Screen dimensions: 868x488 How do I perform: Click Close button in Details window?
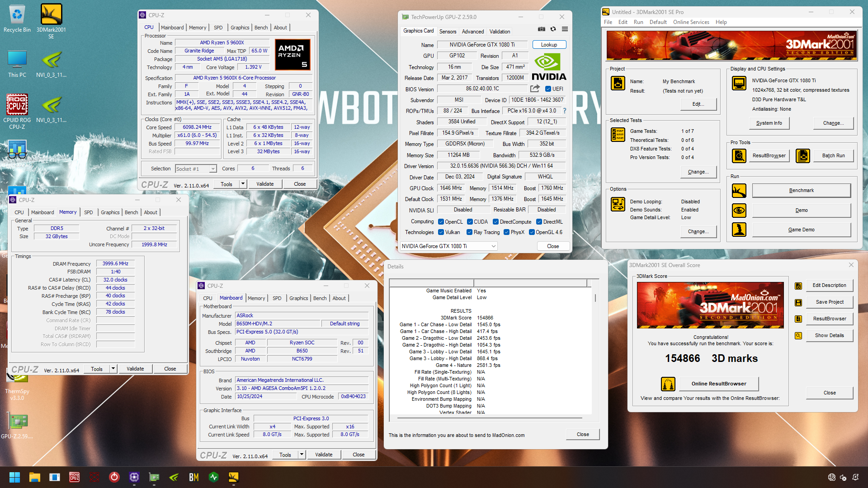point(583,434)
